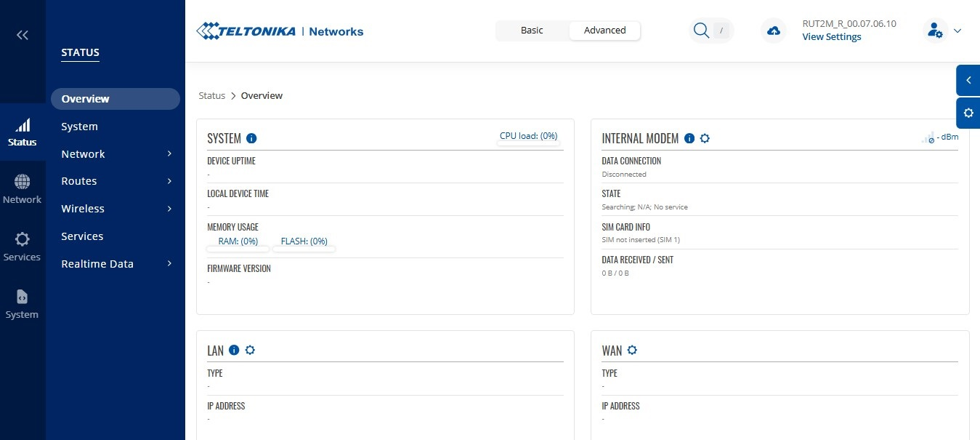This screenshot has height=440, width=980.
Task: Click the cloud firmware update icon
Action: 774,31
